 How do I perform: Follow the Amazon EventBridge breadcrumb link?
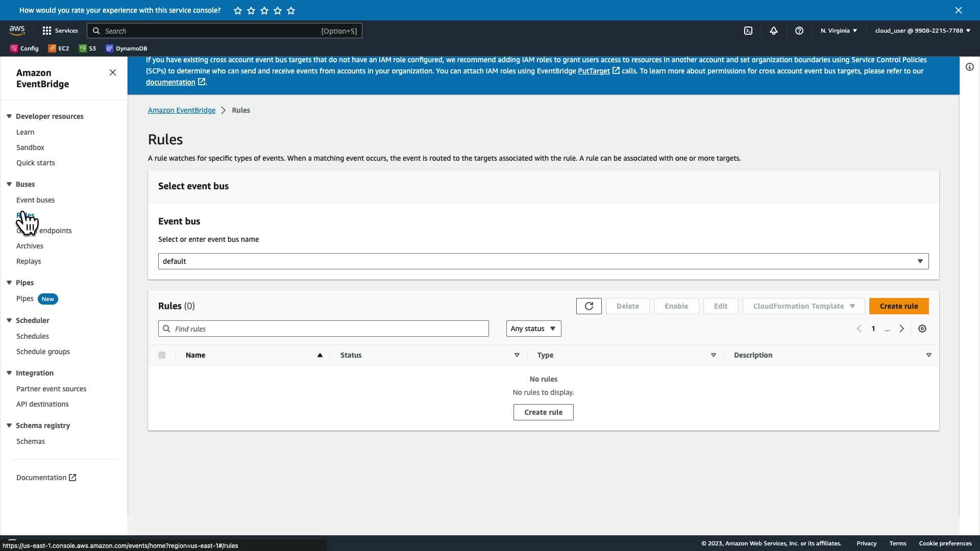pos(182,110)
